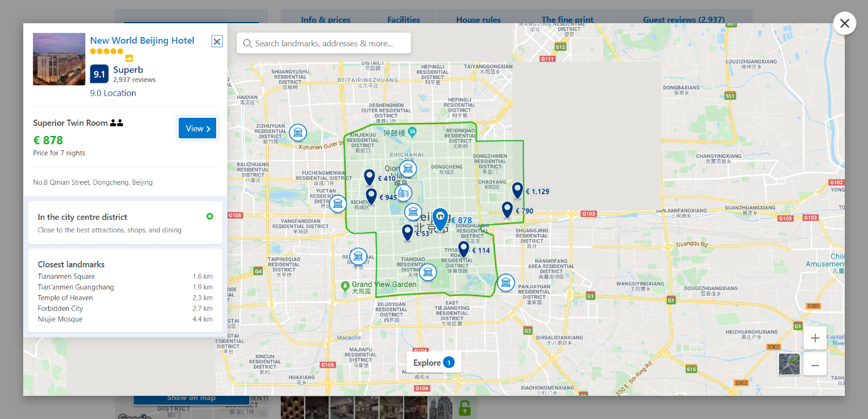Viewport: 868px width, 419px height.
Task: Open The fine print tab behind map
Action: pyautogui.click(x=567, y=20)
